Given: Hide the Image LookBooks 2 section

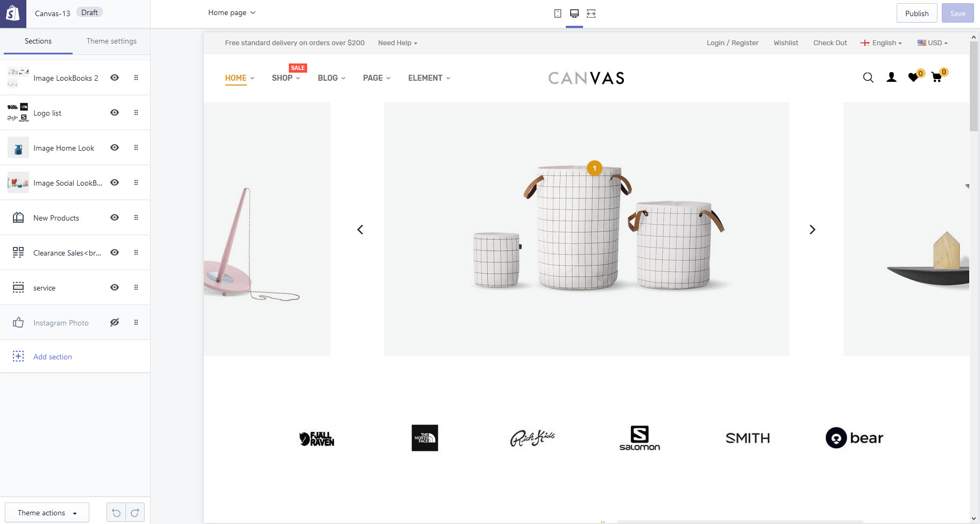Looking at the screenshot, I should tap(115, 77).
